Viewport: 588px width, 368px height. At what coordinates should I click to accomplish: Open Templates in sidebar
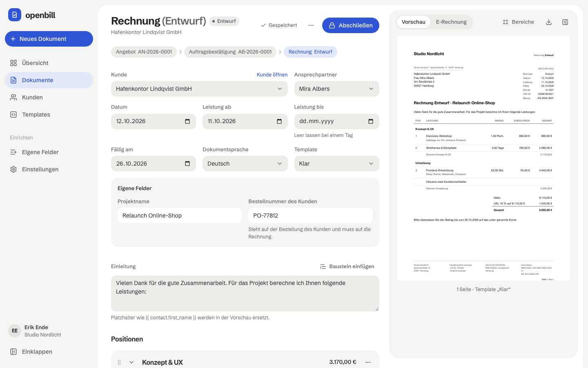click(x=49, y=114)
